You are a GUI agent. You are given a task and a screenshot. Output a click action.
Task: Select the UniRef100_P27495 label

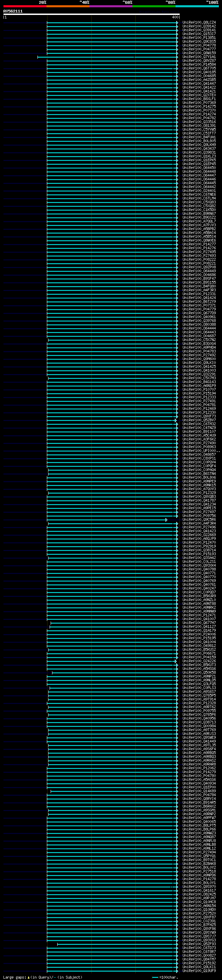pyautogui.click(x=199, y=252)
